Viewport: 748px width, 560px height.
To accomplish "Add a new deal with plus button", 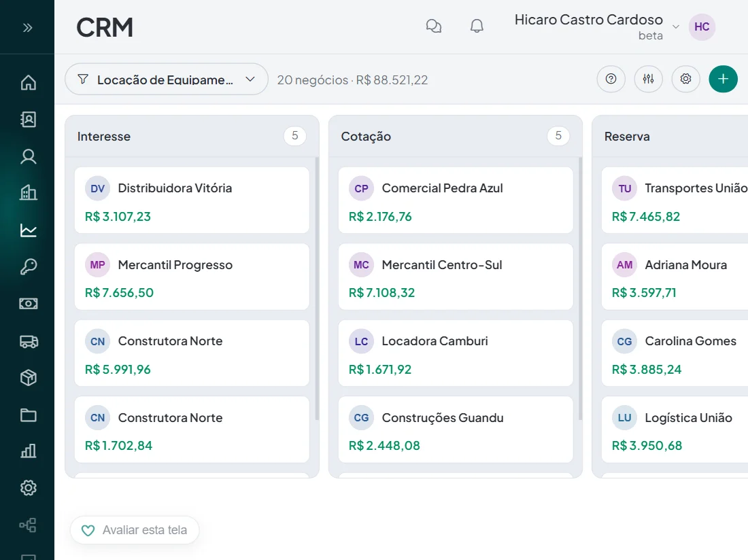I will click(723, 79).
